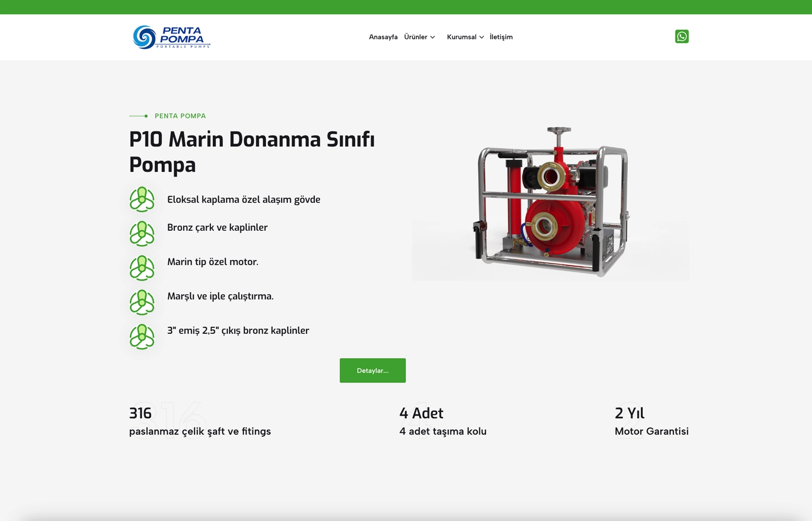The width and height of the screenshot is (812, 521).
Task: Click propeller icon beside Eloksal kaplama text
Action: pos(142,200)
